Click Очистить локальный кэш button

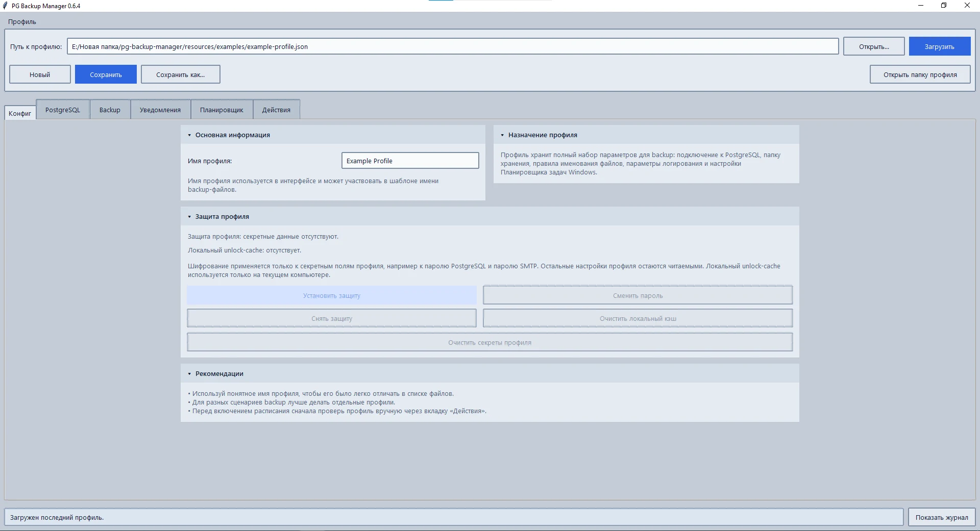(638, 318)
